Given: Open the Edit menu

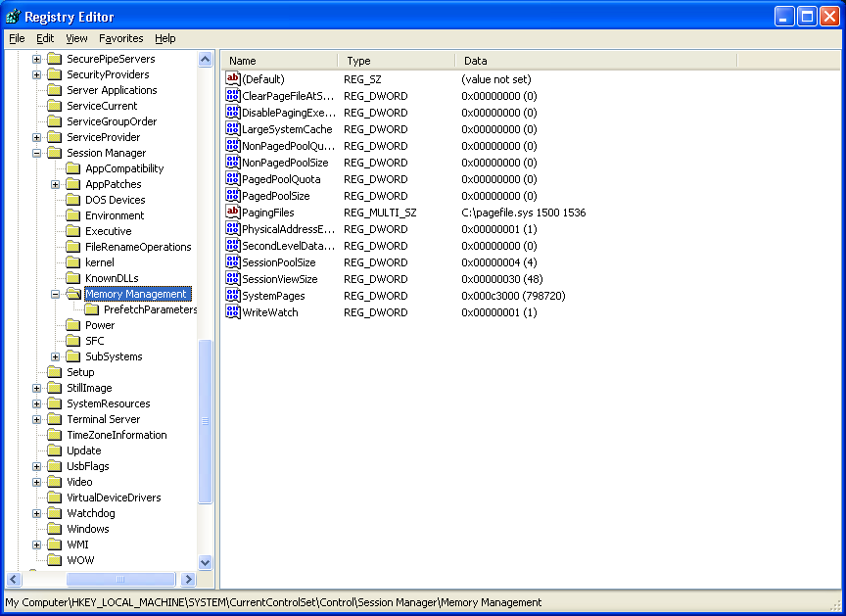Looking at the screenshot, I should click(45, 38).
